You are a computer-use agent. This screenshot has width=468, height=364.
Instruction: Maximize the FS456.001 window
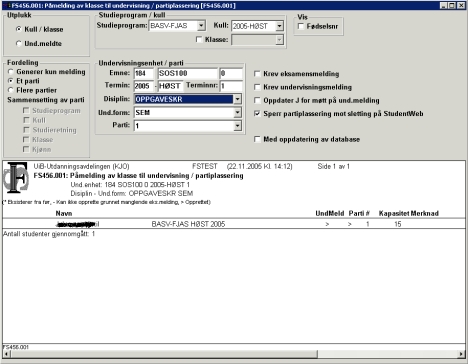tap(452, 6)
